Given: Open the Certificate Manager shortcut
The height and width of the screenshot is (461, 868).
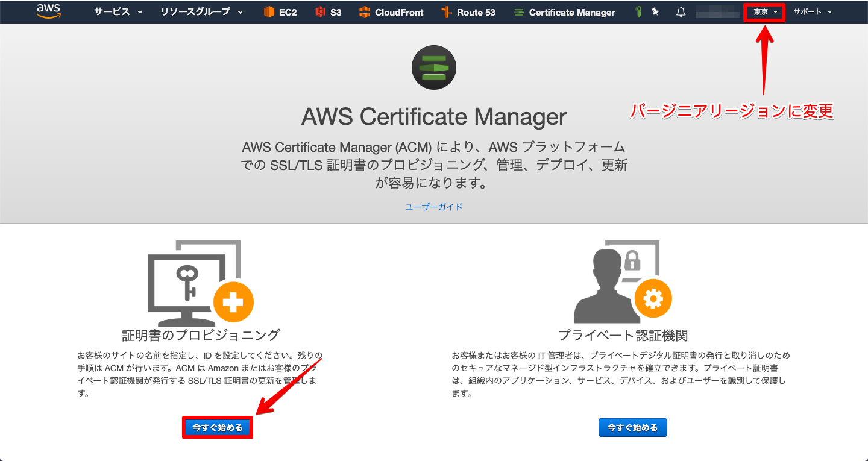Looking at the screenshot, I should click(x=564, y=11).
